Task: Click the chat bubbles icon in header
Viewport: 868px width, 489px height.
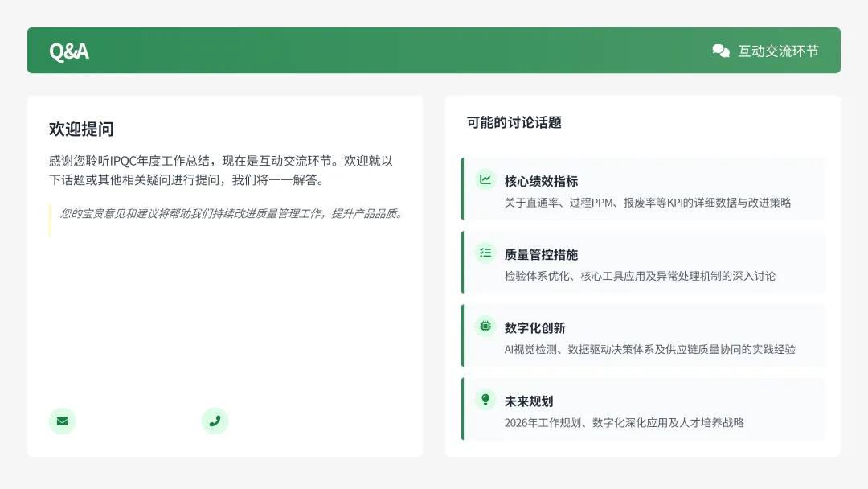Action: (x=721, y=51)
